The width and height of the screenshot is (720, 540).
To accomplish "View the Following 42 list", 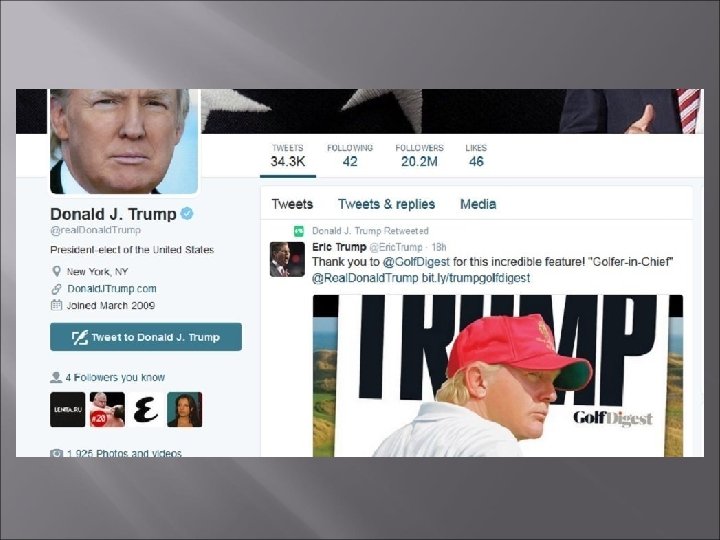I will pyautogui.click(x=350, y=155).
